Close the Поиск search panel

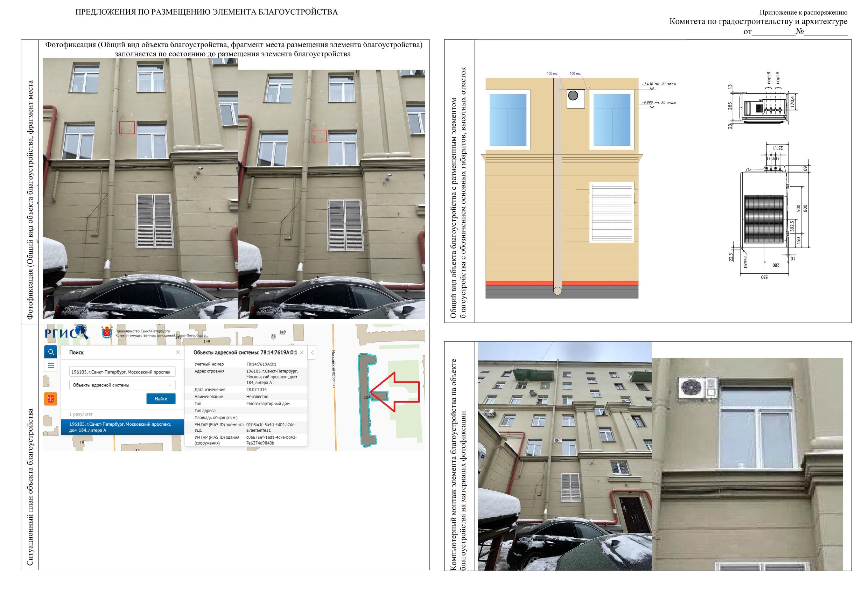[x=178, y=353]
